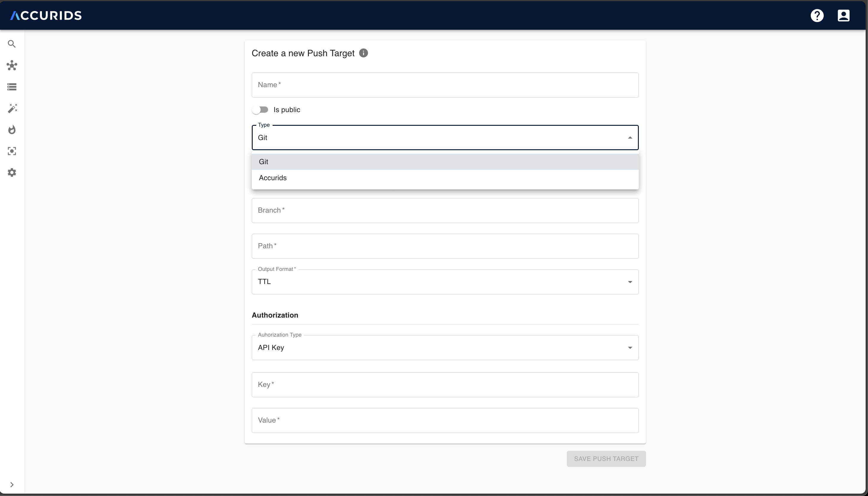This screenshot has height=496, width=868.
Task: Click the flame sidebar icon
Action: 12,130
